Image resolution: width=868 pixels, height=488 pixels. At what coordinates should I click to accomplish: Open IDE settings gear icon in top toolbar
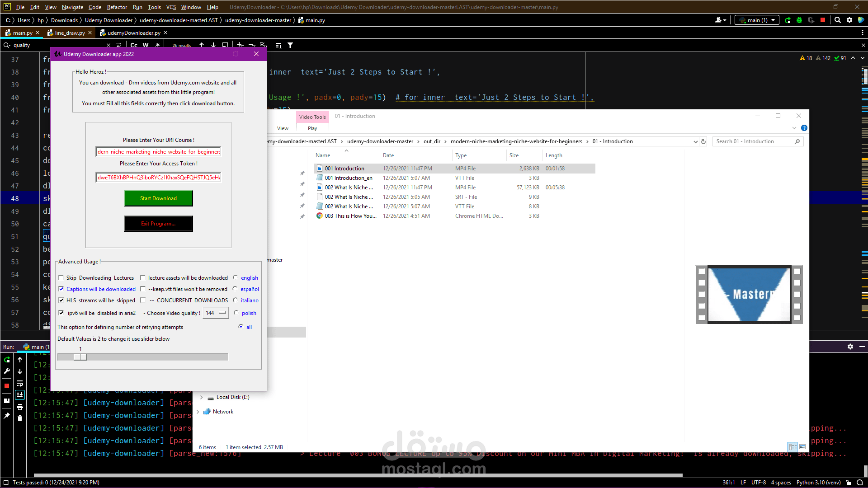point(849,20)
